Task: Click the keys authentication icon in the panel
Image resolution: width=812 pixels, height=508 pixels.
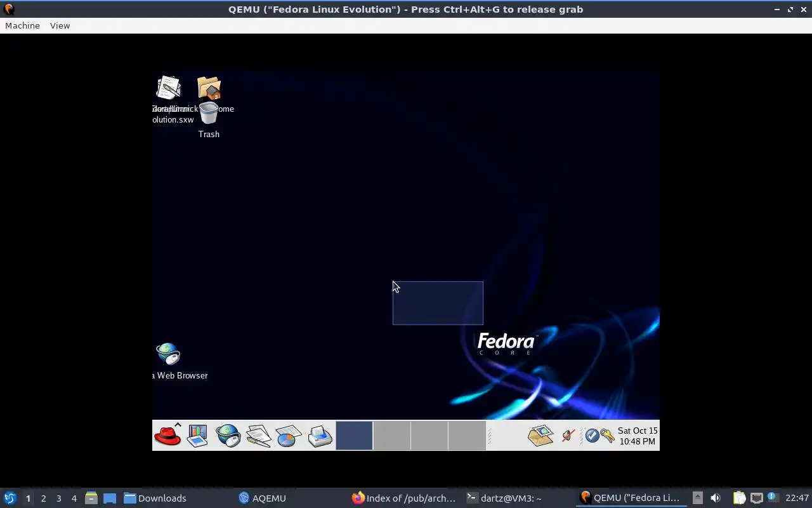Action: (607, 436)
